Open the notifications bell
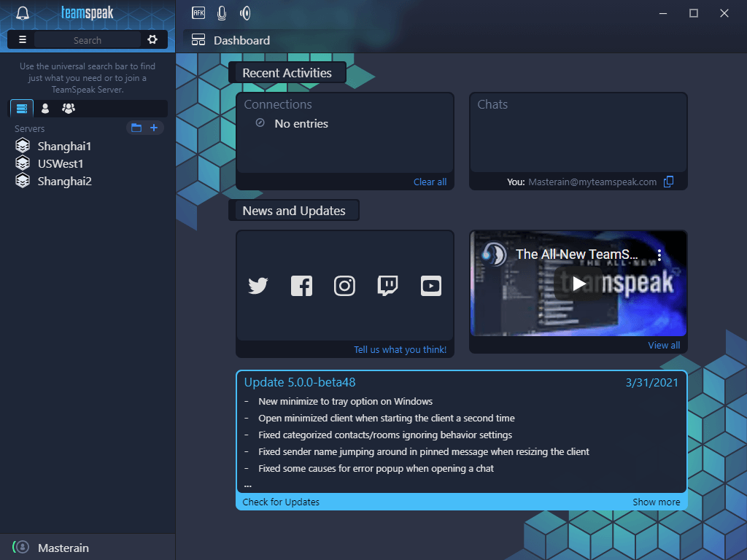This screenshot has width=747, height=560. click(x=23, y=13)
